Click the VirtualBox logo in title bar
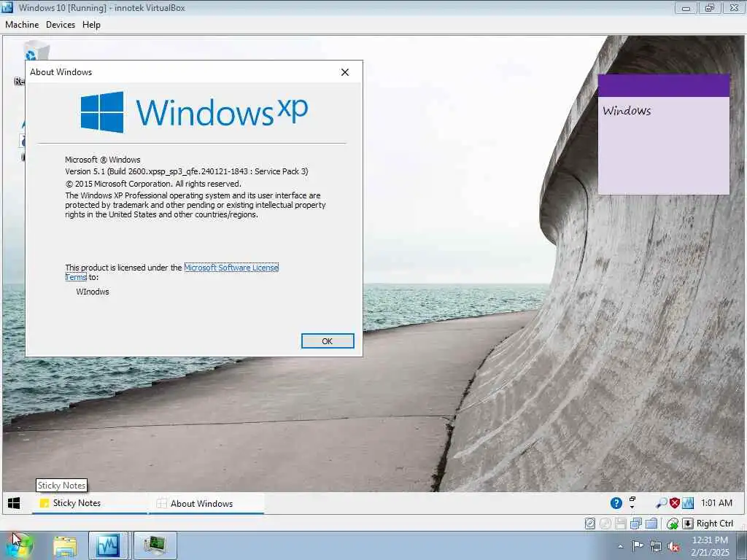 pos(7,7)
